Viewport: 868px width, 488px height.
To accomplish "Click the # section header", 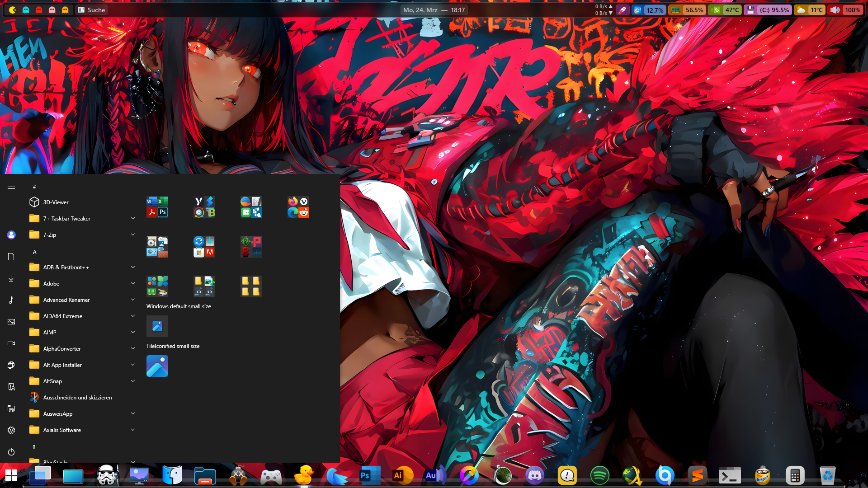I will [x=34, y=187].
